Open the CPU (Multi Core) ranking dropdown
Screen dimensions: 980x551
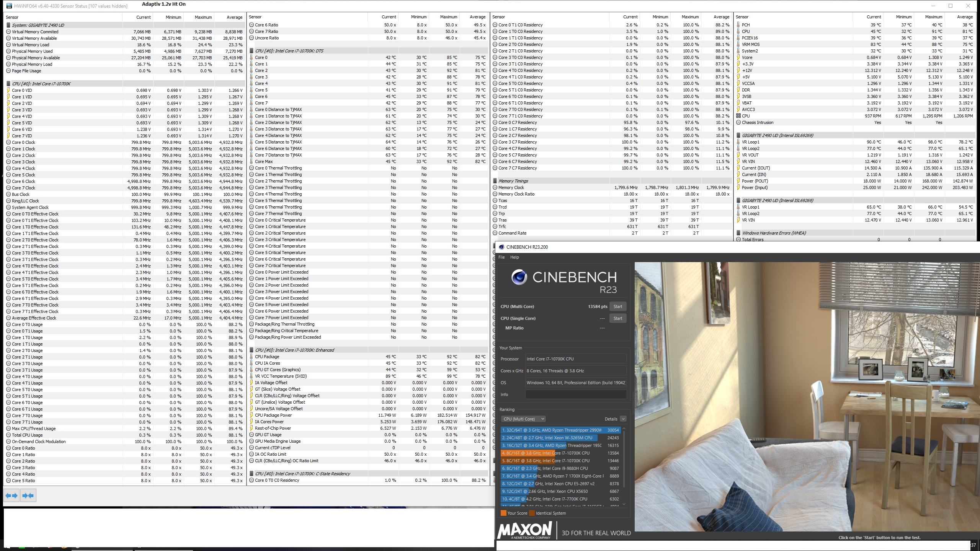point(523,419)
